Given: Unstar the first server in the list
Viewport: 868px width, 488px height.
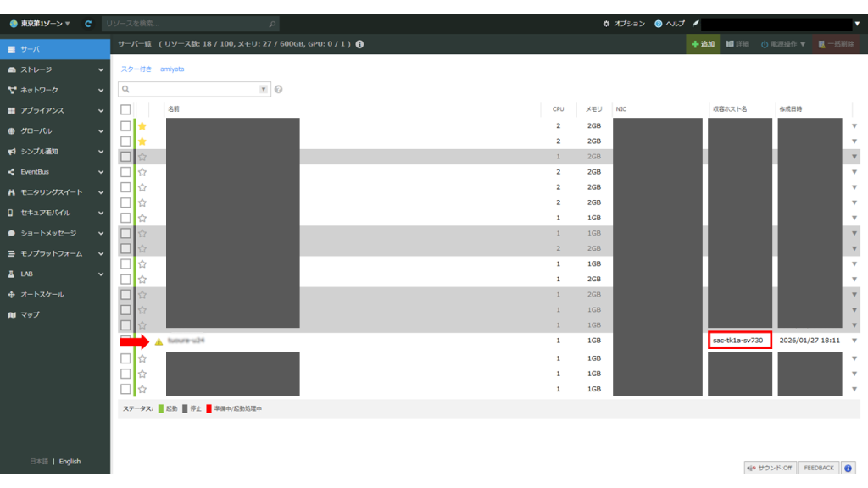Looking at the screenshot, I should pyautogui.click(x=142, y=126).
